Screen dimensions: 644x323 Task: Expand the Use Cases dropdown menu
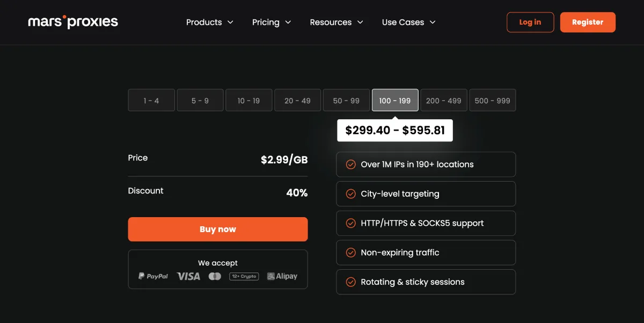coord(409,22)
